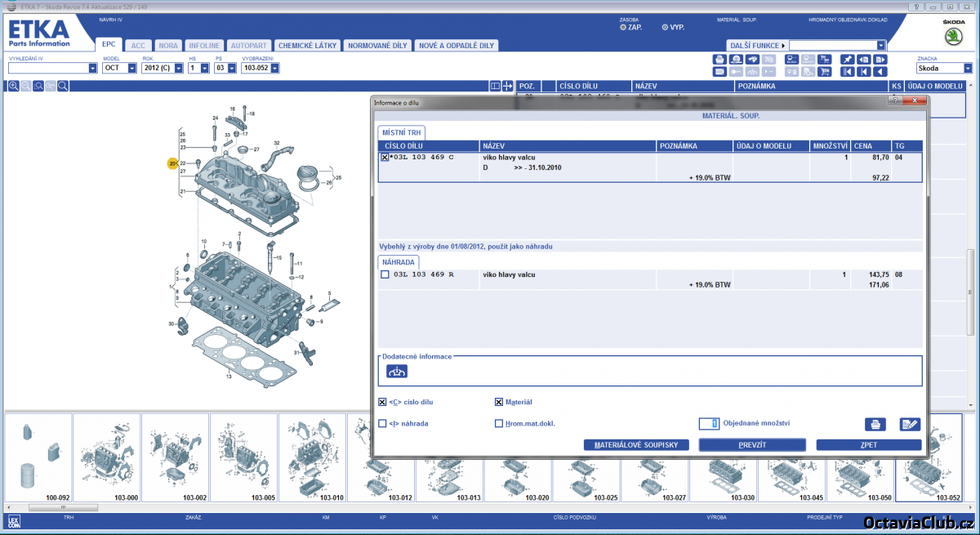The height and width of the screenshot is (535, 980).
Task: Click the zoom-in magnifier above the diagram
Action: (x=14, y=86)
